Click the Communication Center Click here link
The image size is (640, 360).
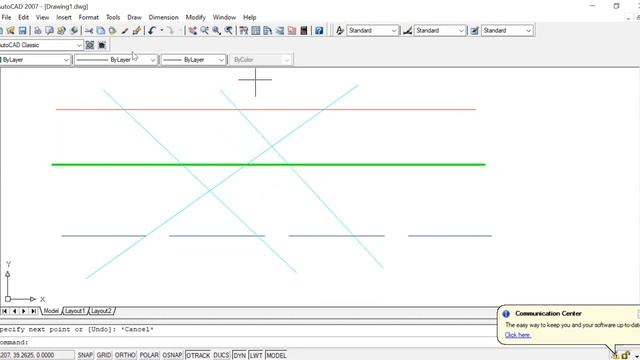tap(518, 335)
